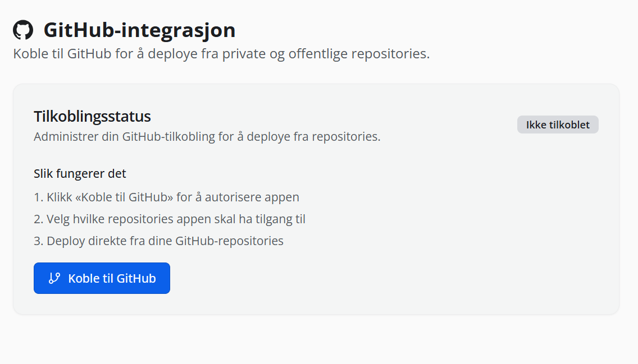Click the «Slik fungerer det» subheading
This screenshot has height=364, width=638.
point(80,174)
